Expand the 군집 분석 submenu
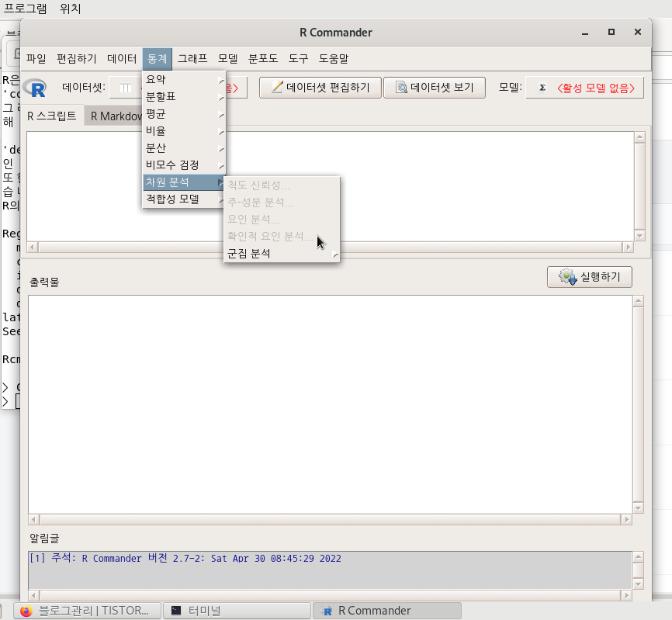The image size is (672, 620). (x=282, y=254)
